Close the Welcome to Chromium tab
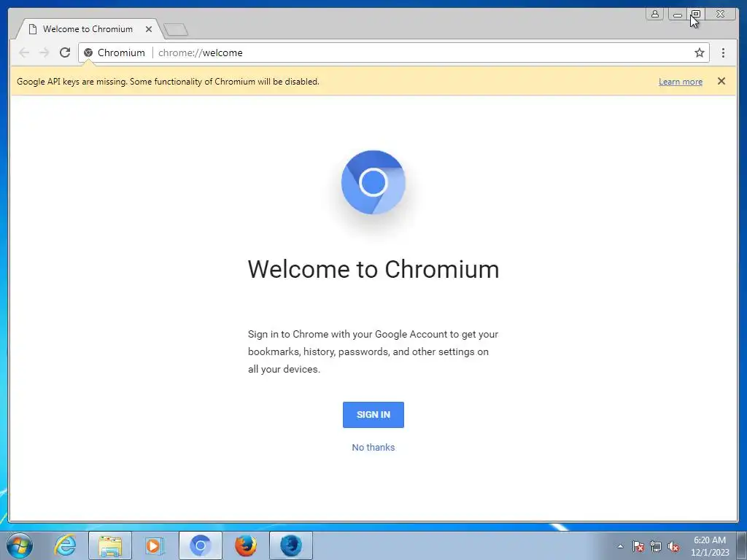This screenshot has width=747, height=560. [149, 29]
